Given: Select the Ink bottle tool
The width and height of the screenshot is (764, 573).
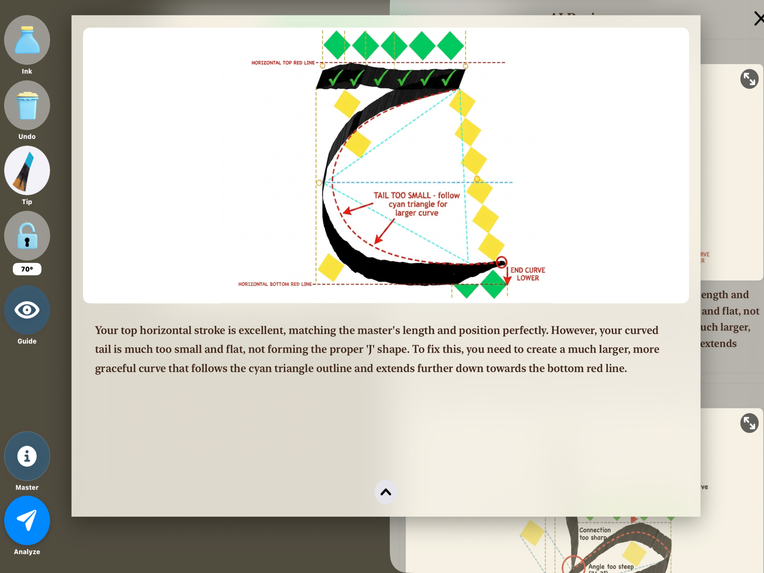Looking at the screenshot, I should point(27,40).
